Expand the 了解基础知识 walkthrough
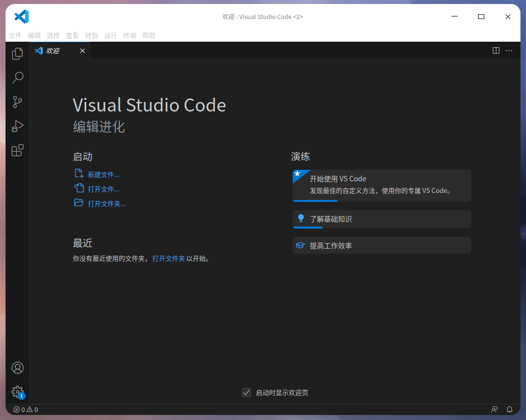This screenshot has width=526, height=420. click(381, 219)
